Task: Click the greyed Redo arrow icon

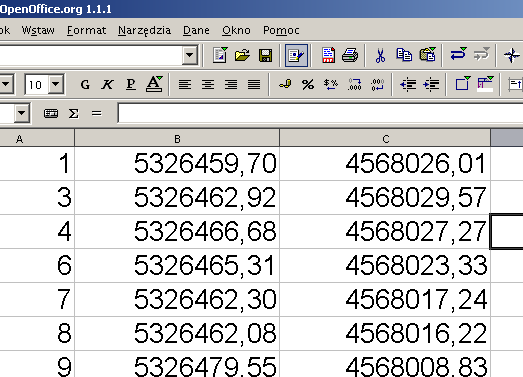Action: point(481,54)
